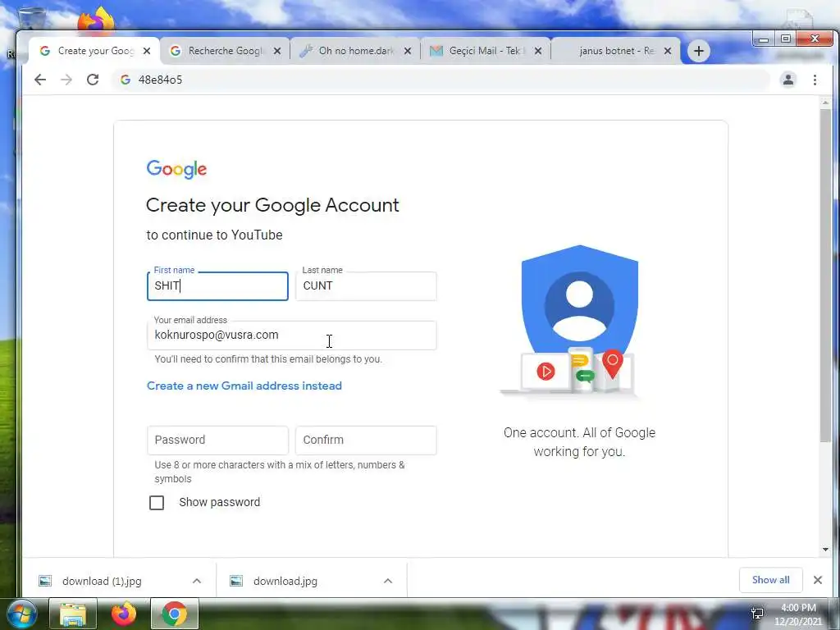Switch to the 'Geçici Mail' tab

click(x=486, y=51)
